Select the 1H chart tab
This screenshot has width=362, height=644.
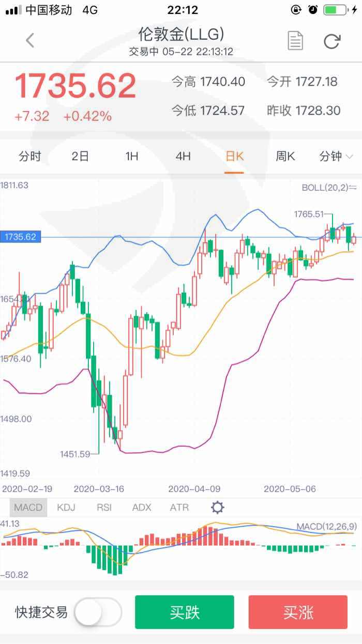(x=132, y=156)
